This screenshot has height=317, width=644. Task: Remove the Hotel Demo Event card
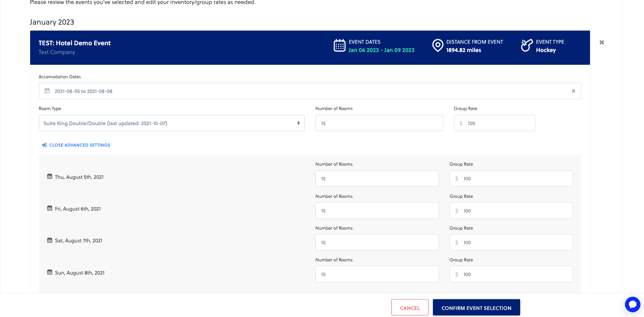(x=602, y=43)
